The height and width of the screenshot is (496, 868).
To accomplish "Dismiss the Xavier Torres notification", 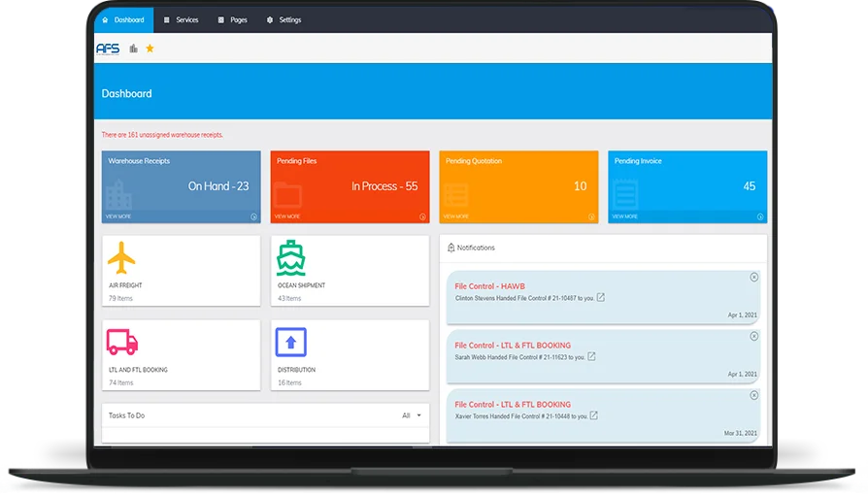I will coord(754,395).
